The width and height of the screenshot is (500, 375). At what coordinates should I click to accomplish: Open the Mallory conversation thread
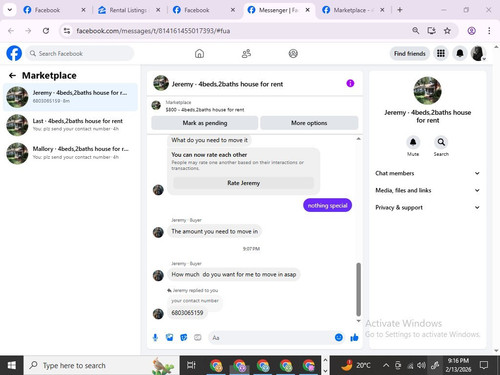(x=70, y=153)
